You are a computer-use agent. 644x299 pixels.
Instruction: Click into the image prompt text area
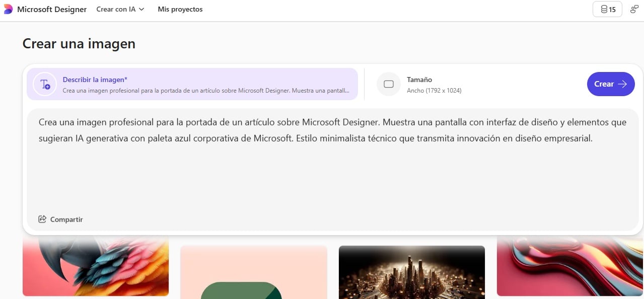332,170
